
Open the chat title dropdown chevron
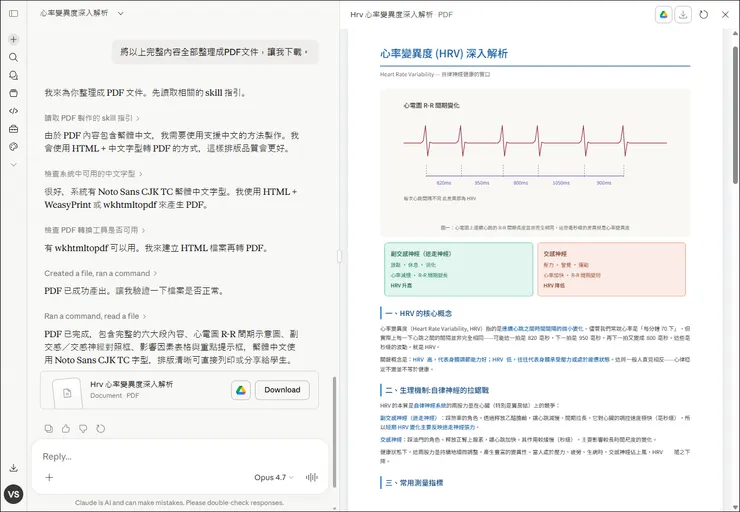pos(120,14)
